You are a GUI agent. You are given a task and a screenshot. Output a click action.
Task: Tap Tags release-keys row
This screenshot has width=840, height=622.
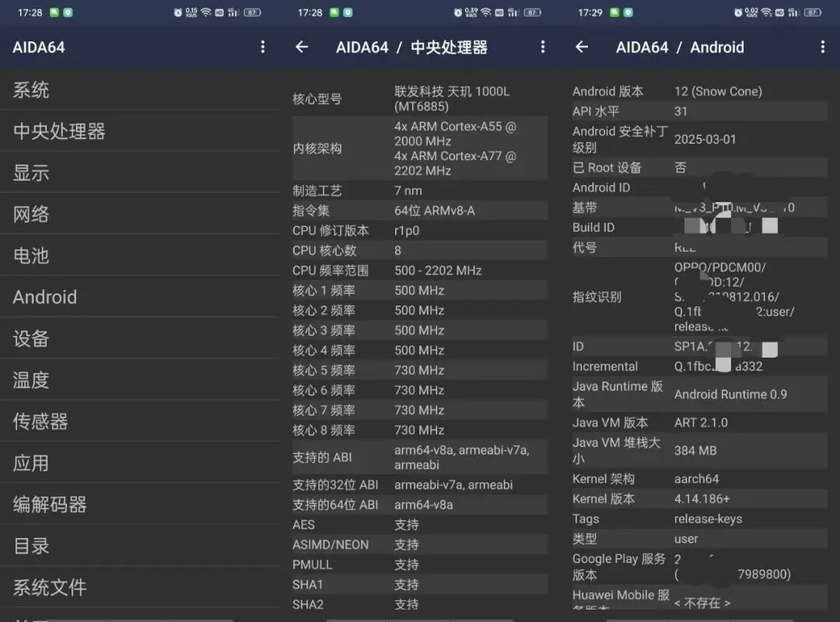(x=700, y=519)
